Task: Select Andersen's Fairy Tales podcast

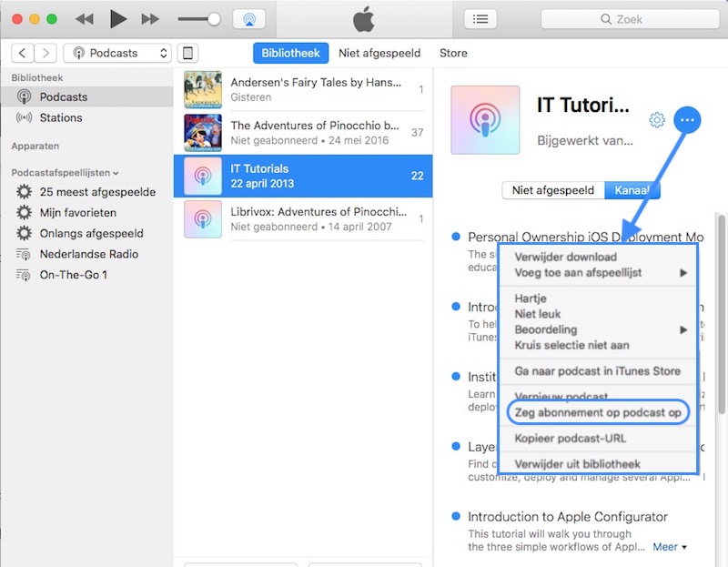Action: [x=303, y=89]
